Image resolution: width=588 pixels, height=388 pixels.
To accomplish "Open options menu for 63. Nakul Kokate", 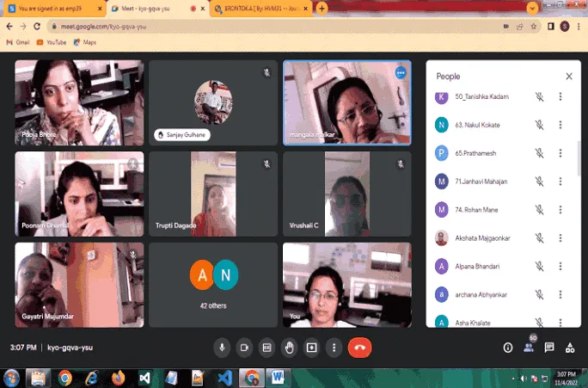I will pos(560,125).
